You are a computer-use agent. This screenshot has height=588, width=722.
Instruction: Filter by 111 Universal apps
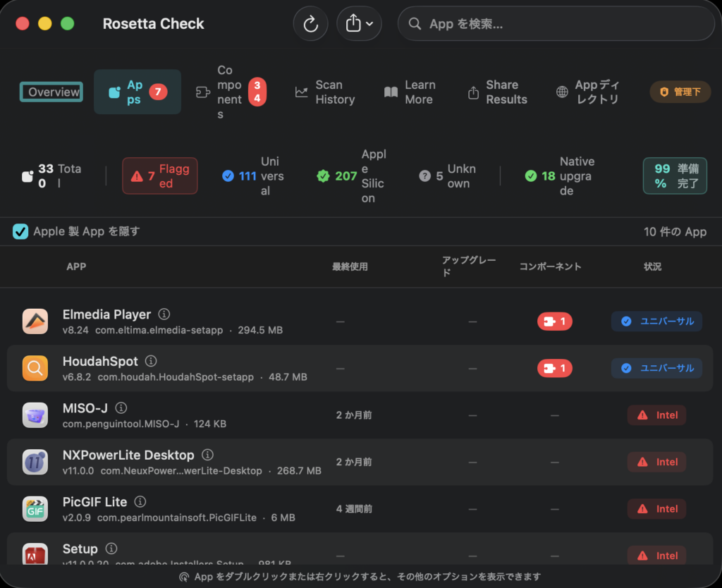coord(253,176)
